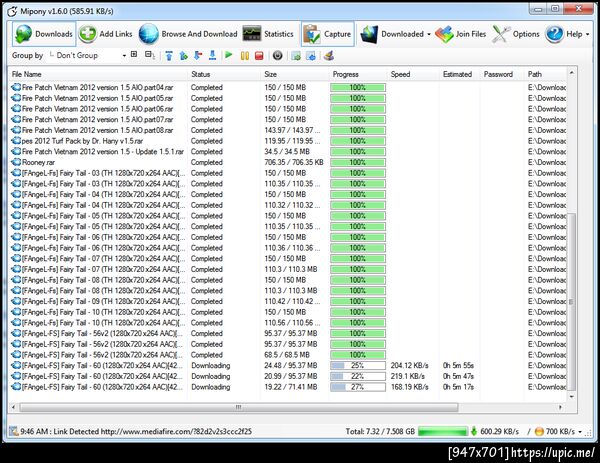600x463 pixels.
Task: Toggle the Capture button
Action: point(328,34)
